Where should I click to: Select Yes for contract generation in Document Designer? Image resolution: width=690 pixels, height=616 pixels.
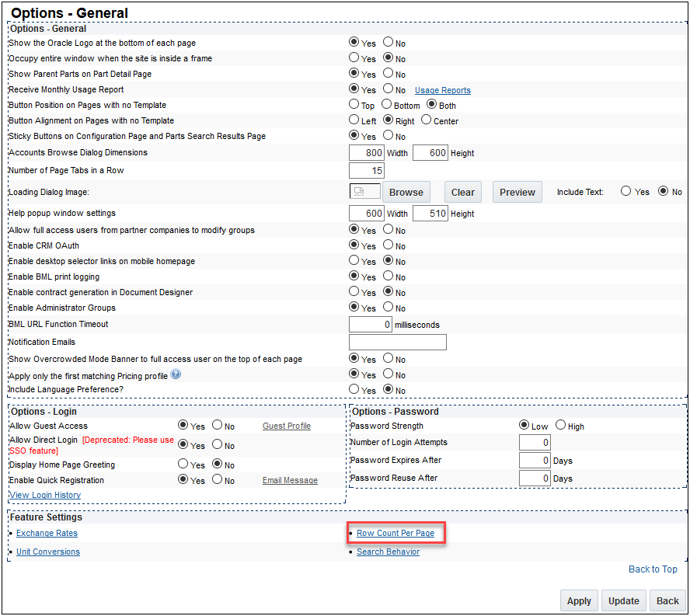(354, 291)
